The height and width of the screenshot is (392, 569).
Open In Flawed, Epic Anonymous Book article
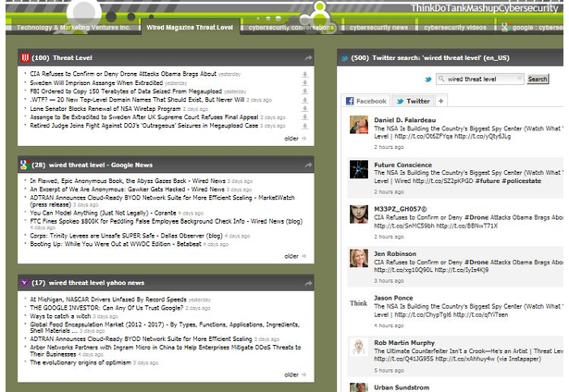[x=128, y=181]
